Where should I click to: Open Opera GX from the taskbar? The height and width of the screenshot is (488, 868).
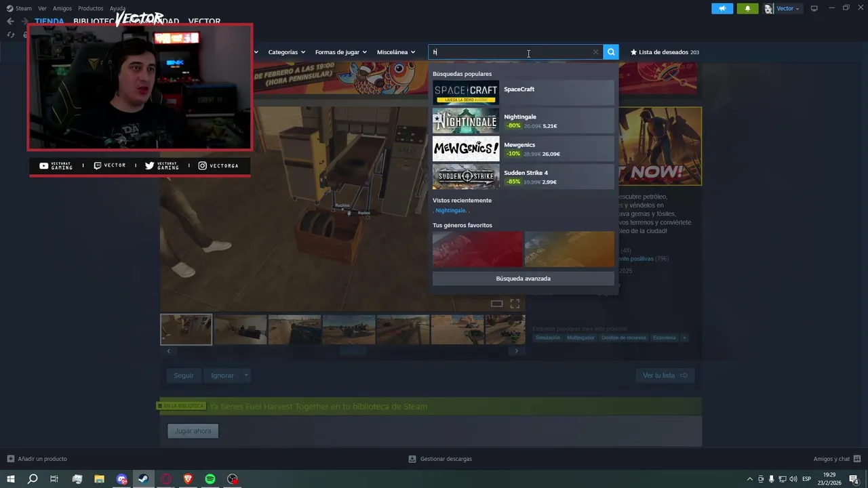[165, 479]
